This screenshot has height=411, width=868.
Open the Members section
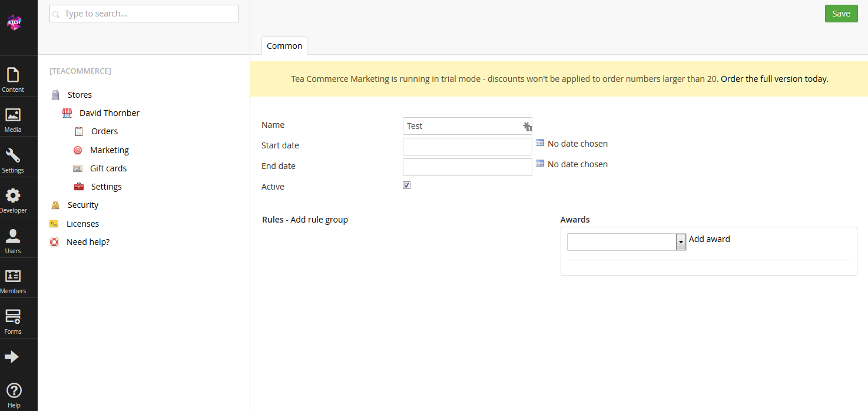(13, 281)
